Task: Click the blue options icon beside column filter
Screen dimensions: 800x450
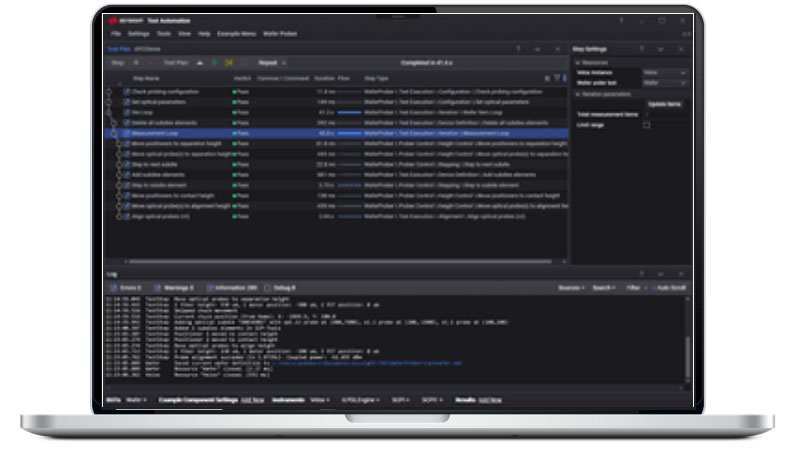Action: (564, 78)
